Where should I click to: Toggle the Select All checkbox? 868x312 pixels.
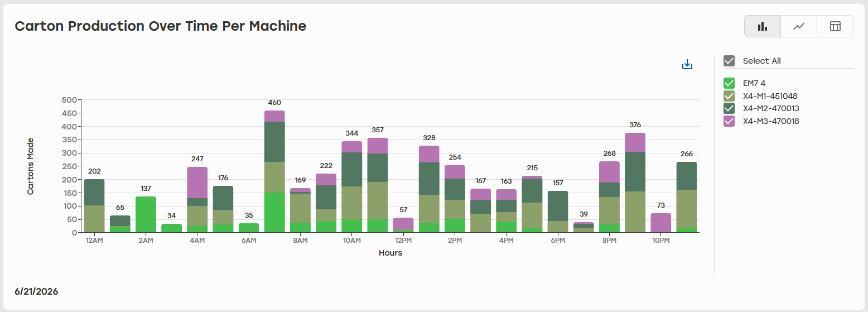coord(729,61)
